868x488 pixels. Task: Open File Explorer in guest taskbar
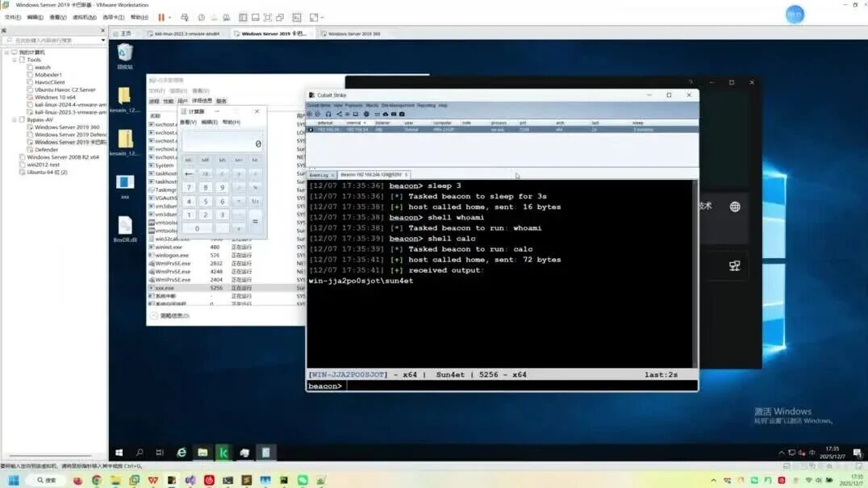pos(202,453)
